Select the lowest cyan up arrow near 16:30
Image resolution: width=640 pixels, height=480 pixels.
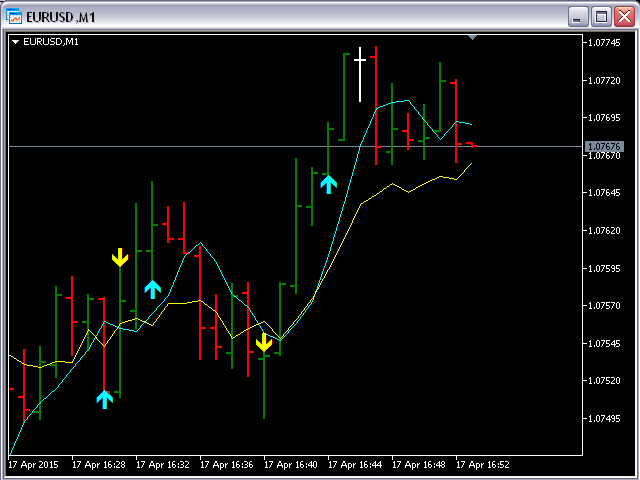click(x=104, y=400)
